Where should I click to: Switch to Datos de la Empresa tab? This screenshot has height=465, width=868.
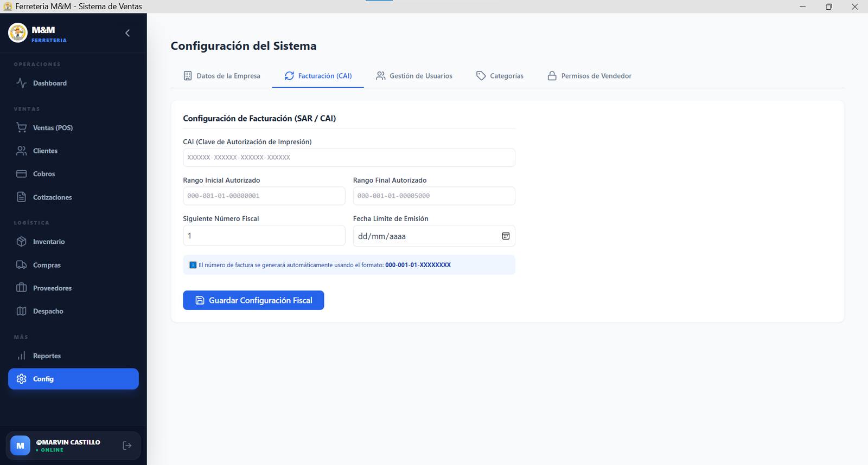(x=222, y=76)
